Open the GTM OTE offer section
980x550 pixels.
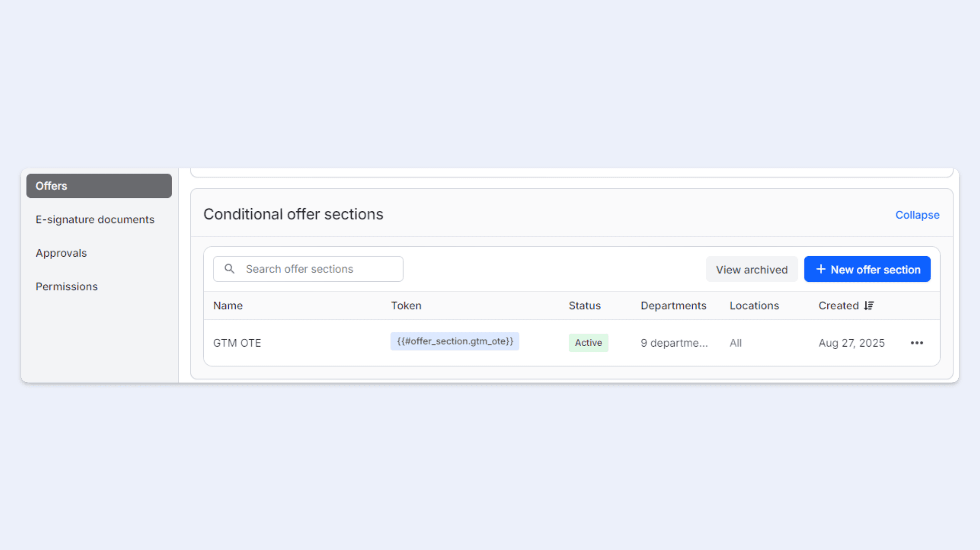point(237,342)
